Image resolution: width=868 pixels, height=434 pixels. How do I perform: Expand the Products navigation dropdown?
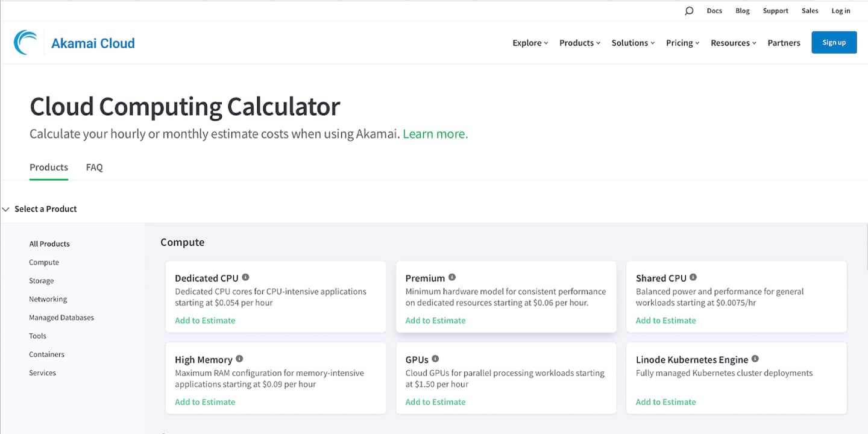[x=580, y=43]
